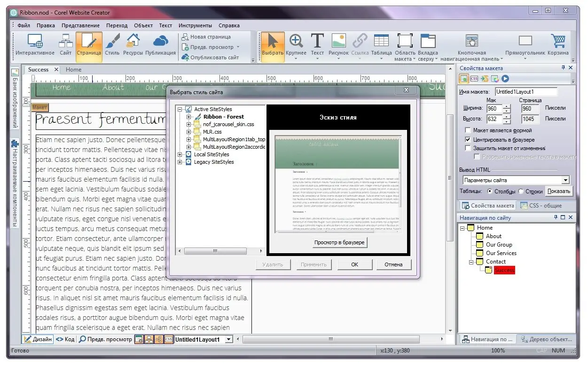Click the style tree horizontal scrollbar
Viewport: 588px width, 368px height.
click(215, 251)
